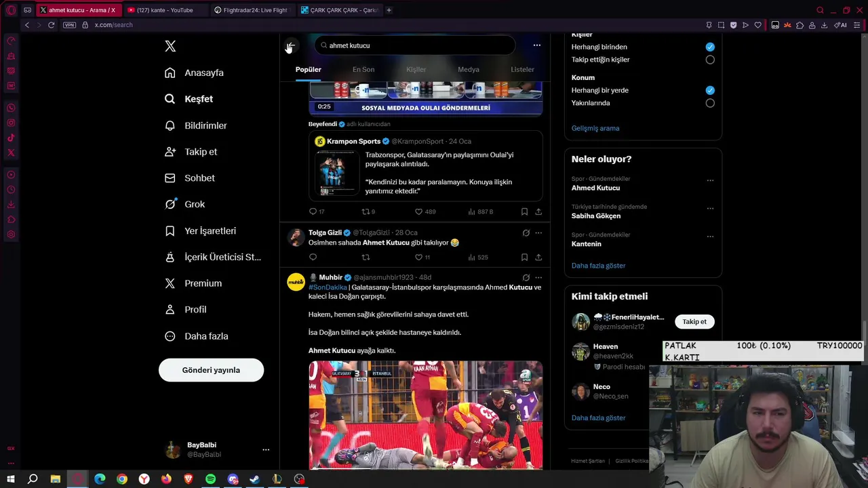Open Grok from sidebar
The height and width of the screenshot is (488, 868).
(x=185, y=204)
